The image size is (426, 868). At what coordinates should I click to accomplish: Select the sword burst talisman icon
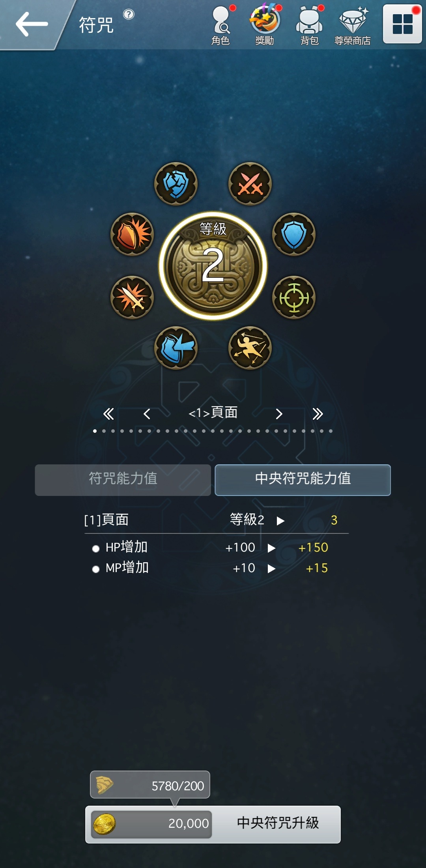tap(132, 297)
